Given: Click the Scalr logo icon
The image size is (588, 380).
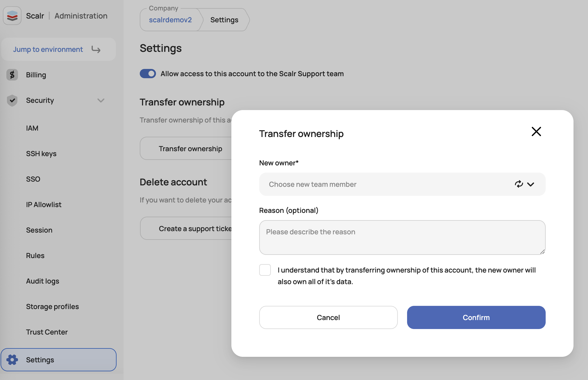Looking at the screenshot, I should pos(12,16).
